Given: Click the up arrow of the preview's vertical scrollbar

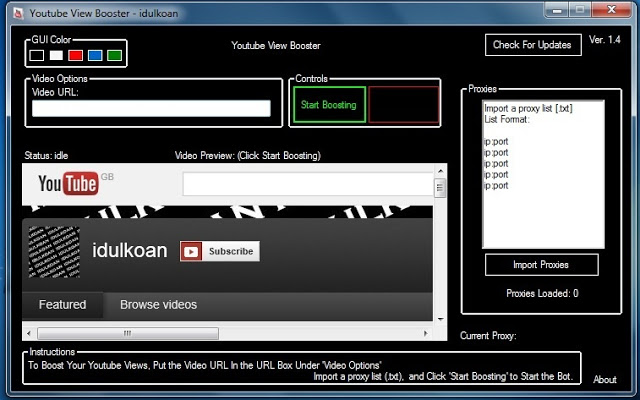Looking at the screenshot, I should tap(440, 172).
